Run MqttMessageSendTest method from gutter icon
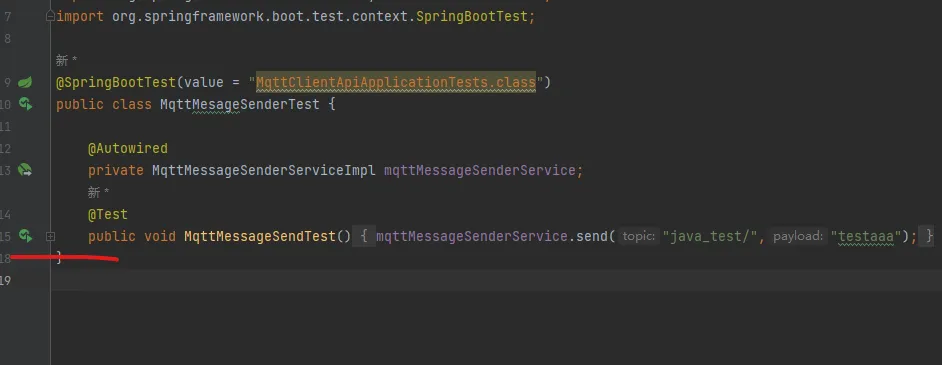Screen dimensions: 942x365 [25, 236]
